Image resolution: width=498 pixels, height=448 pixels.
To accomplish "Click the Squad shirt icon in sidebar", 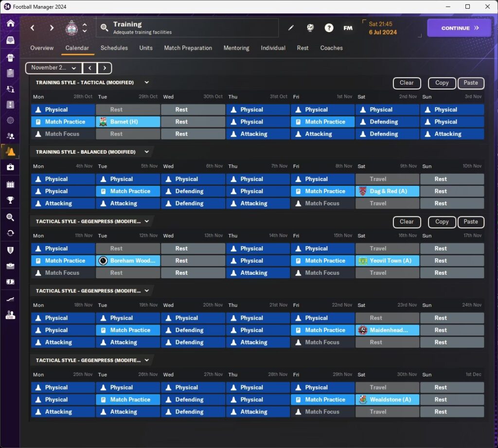I will [x=10, y=58].
